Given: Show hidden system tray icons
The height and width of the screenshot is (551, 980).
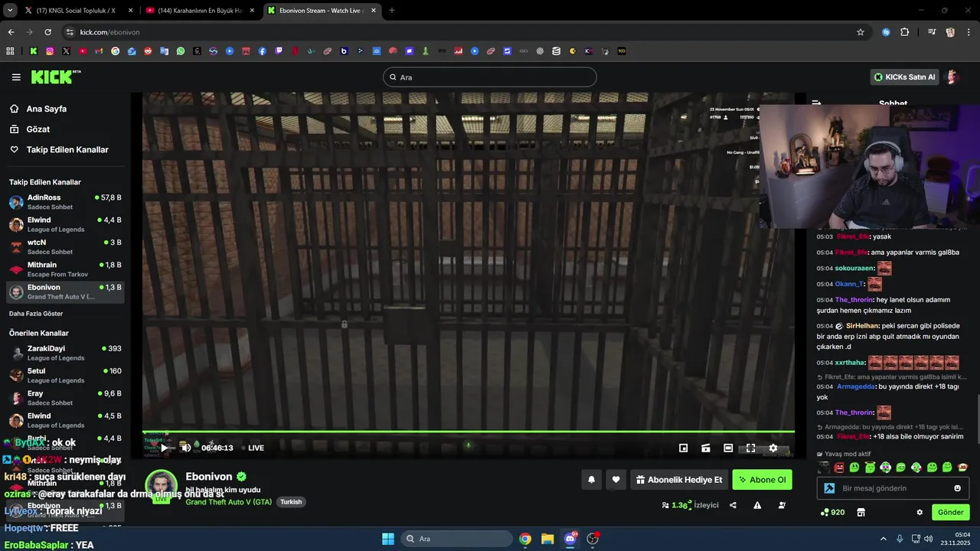Looking at the screenshot, I should click(x=883, y=539).
